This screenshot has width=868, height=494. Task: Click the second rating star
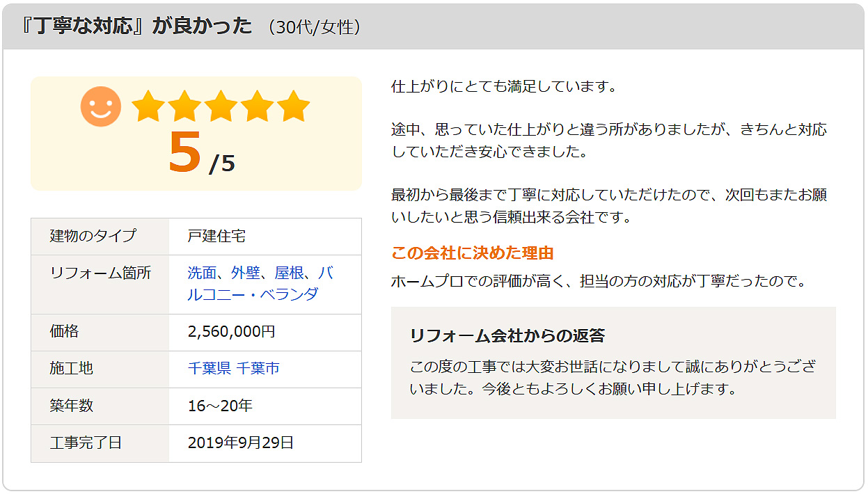tap(184, 106)
